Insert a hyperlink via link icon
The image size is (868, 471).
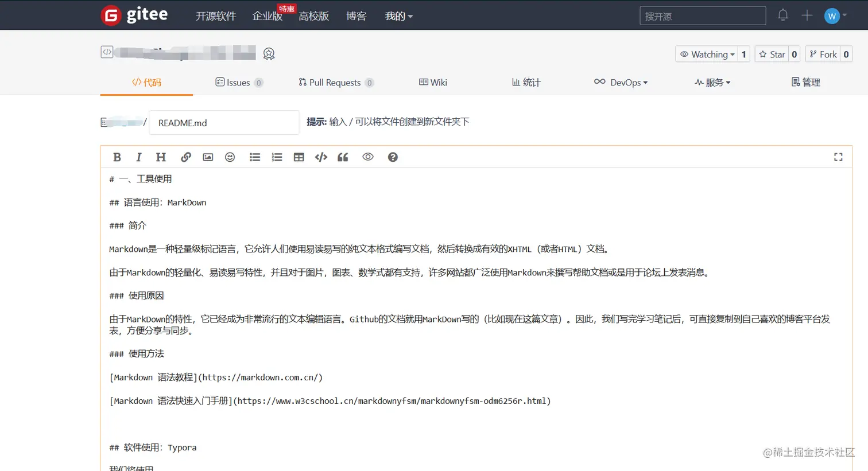pos(186,157)
